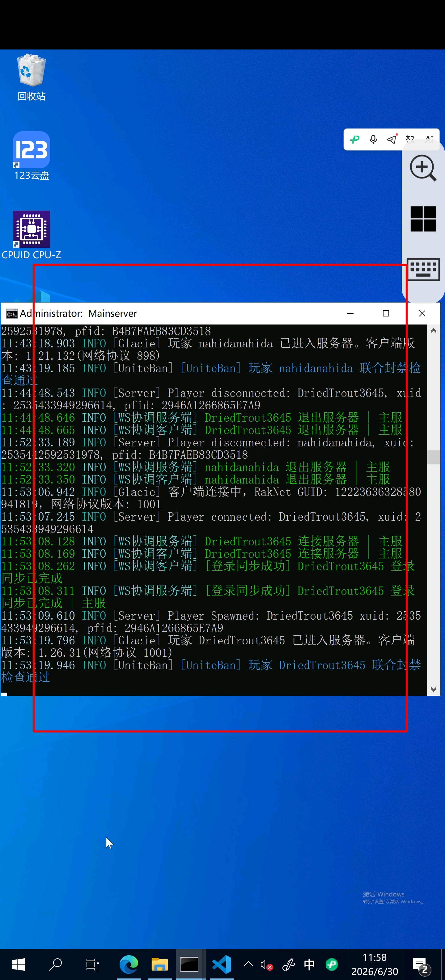Click the 11:53:08.311 '[登录同步成功]' server line
The image size is (445, 980).
point(208,597)
